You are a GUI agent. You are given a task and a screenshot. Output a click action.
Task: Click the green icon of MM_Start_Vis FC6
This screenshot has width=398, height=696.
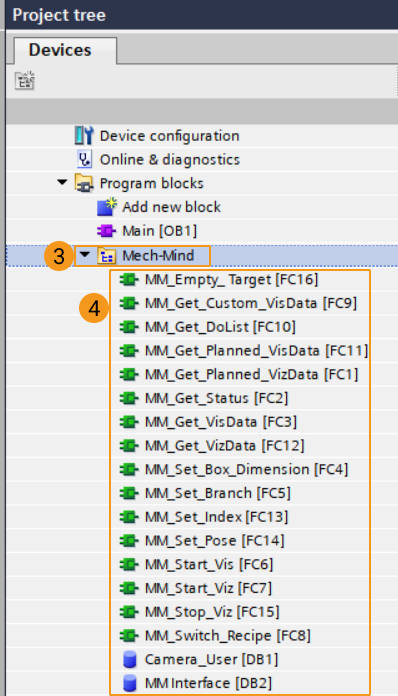(129, 564)
